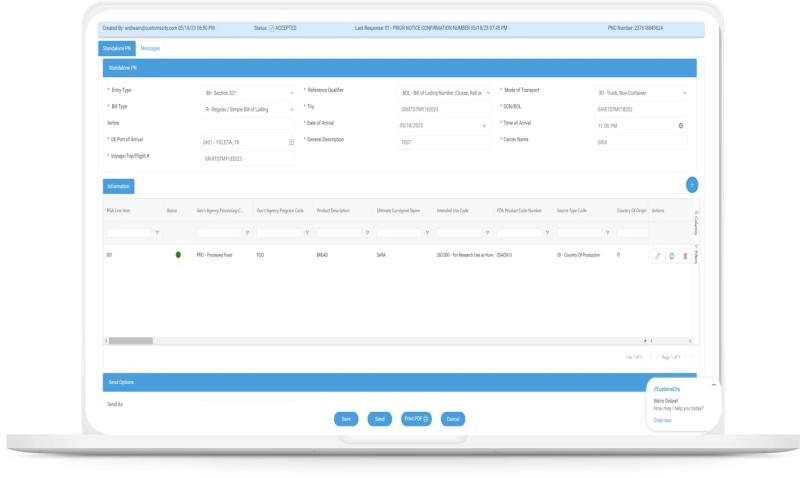Open the Time of Arrival clock picker
This screenshot has height=478, width=800.
click(x=680, y=125)
